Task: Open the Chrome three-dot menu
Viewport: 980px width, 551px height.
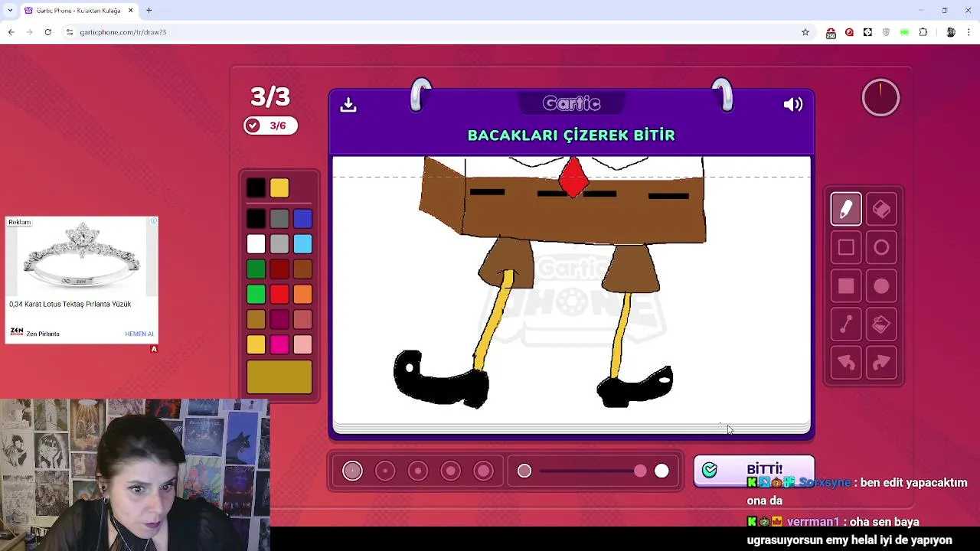Action: tap(969, 32)
